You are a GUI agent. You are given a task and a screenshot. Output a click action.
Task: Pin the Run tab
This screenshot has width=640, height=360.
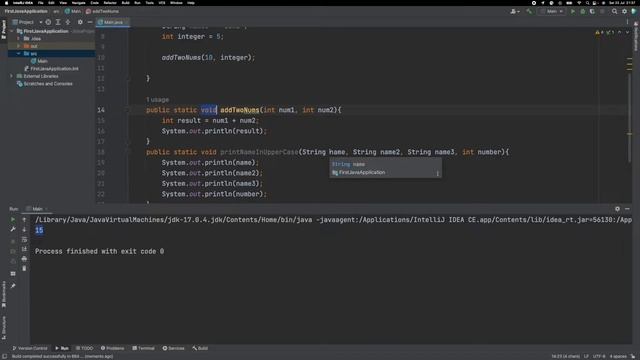click(13, 286)
